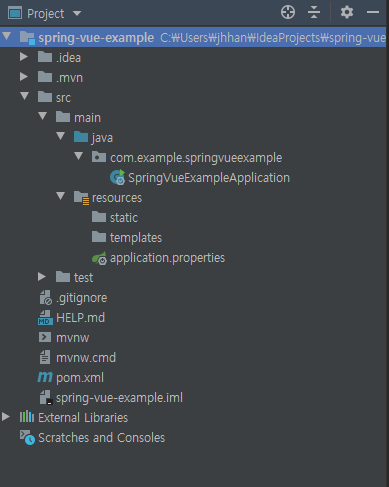Expand the test folder

[x=42, y=277]
